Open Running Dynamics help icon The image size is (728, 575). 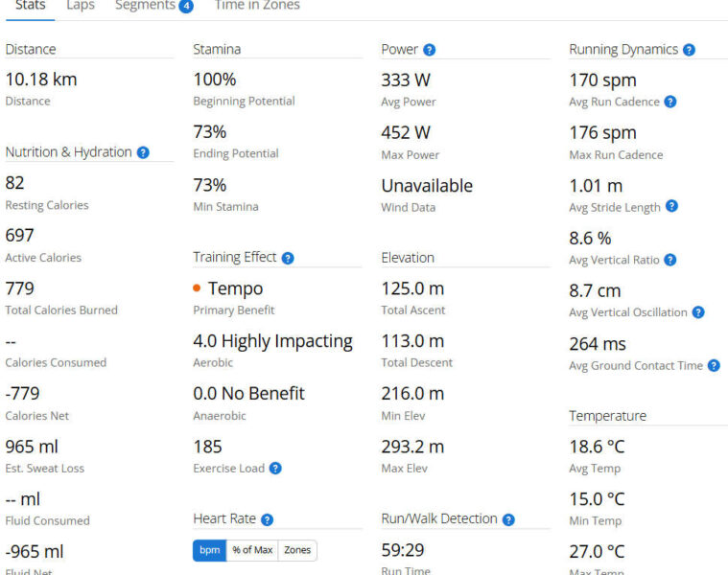point(689,50)
